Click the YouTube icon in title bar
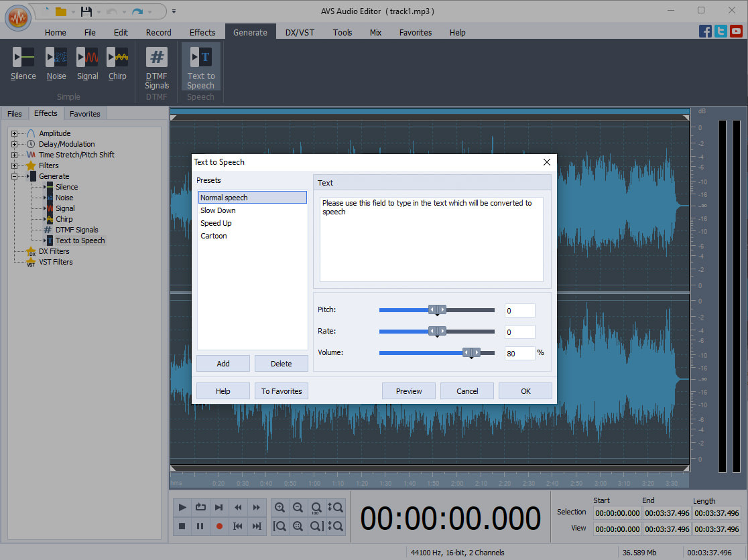The height and width of the screenshot is (560, 748). (x=737, y=31)
